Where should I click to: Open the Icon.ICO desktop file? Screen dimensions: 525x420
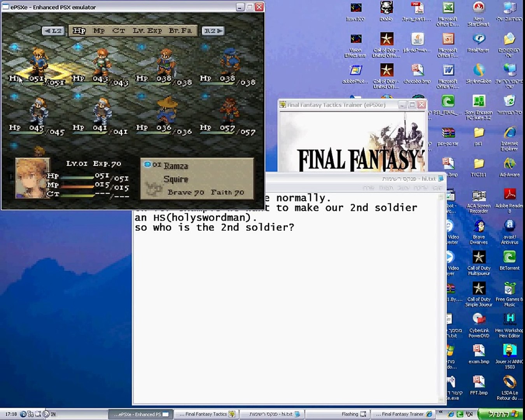click(355, 11)
